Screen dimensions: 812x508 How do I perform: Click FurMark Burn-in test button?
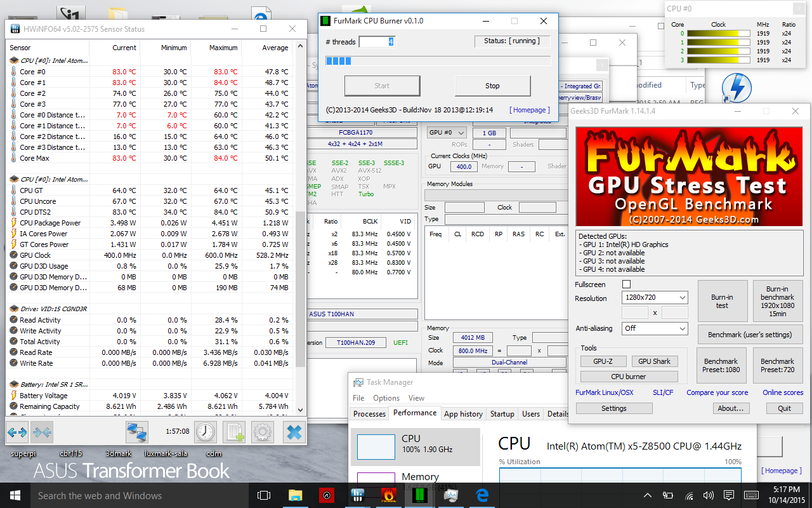point(722,302)
